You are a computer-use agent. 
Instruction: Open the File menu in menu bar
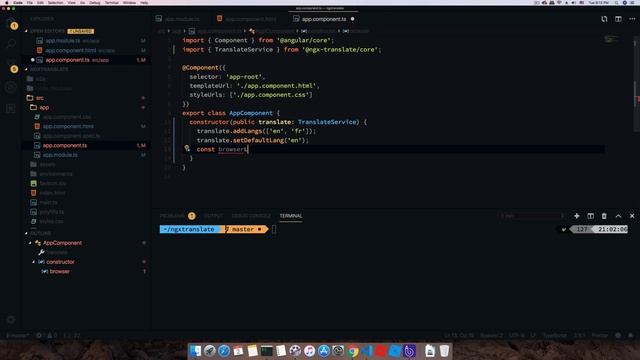pyautogui.click(x=29, y=2)
